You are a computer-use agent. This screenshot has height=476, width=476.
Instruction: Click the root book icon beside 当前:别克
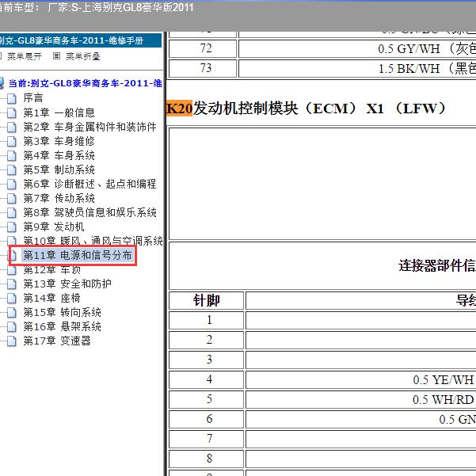[2, 83]
